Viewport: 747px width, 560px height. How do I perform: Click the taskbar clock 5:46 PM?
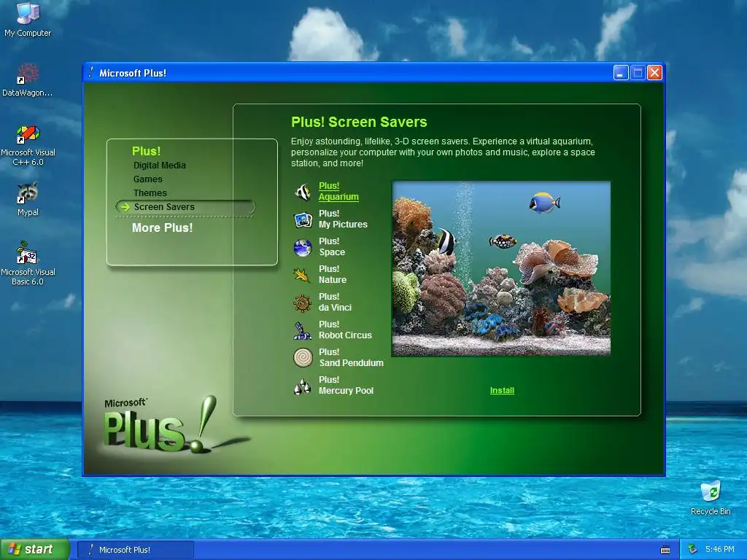720,550
